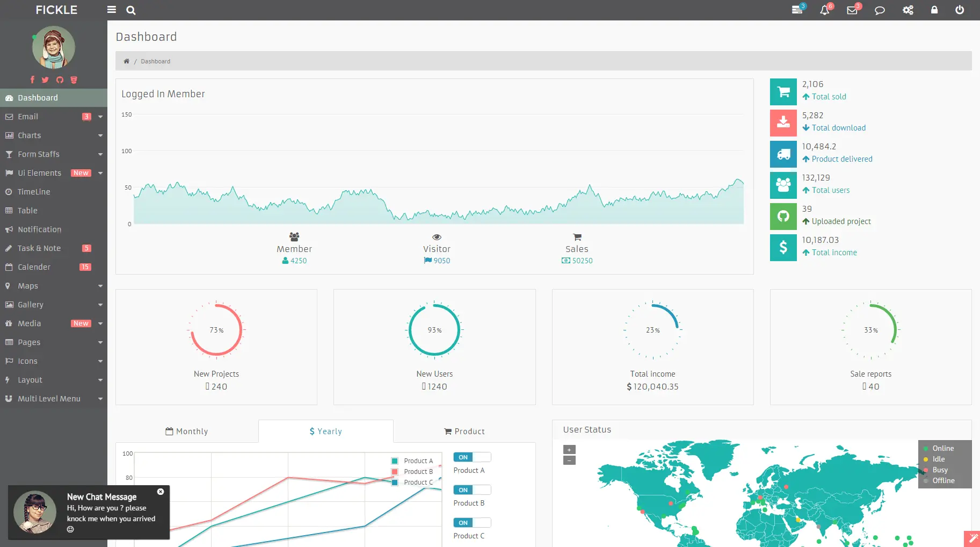Open the notifications bell icon
The width and height of the screenshot is (980, 547).
[825, 10]
